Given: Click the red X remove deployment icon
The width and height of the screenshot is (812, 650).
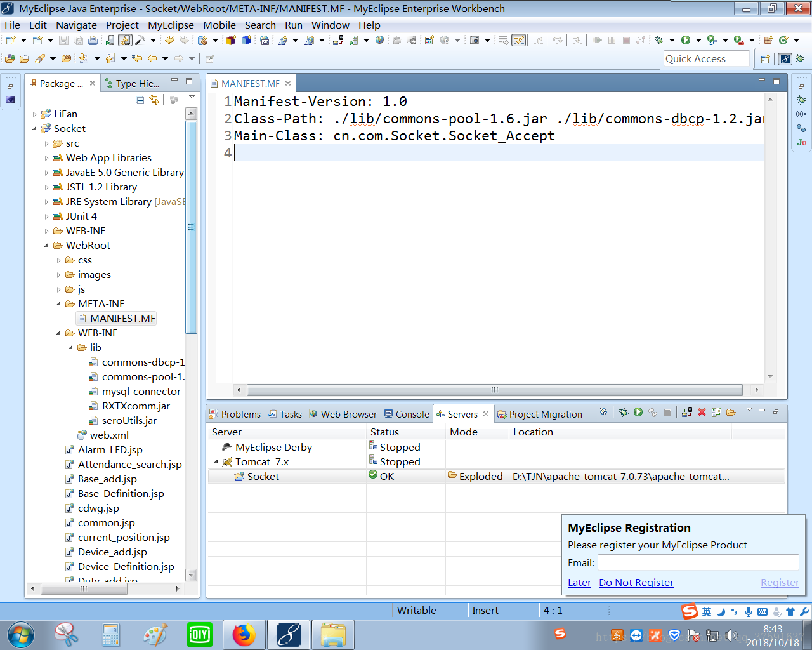Looking at the screenshot, I should 702,412.
